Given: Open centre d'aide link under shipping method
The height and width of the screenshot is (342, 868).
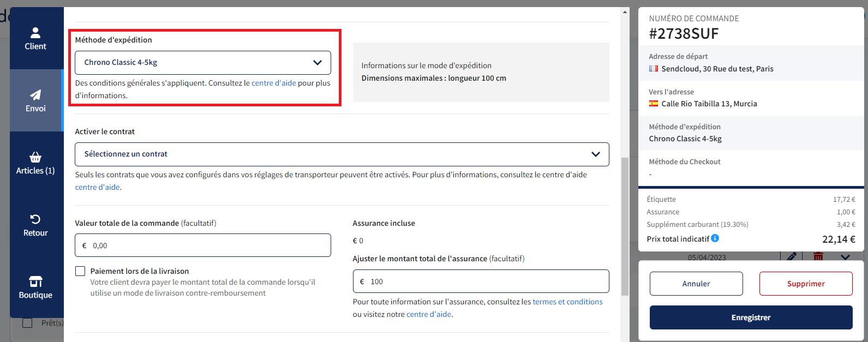Looking at the screenshot, I should [274, 83].
